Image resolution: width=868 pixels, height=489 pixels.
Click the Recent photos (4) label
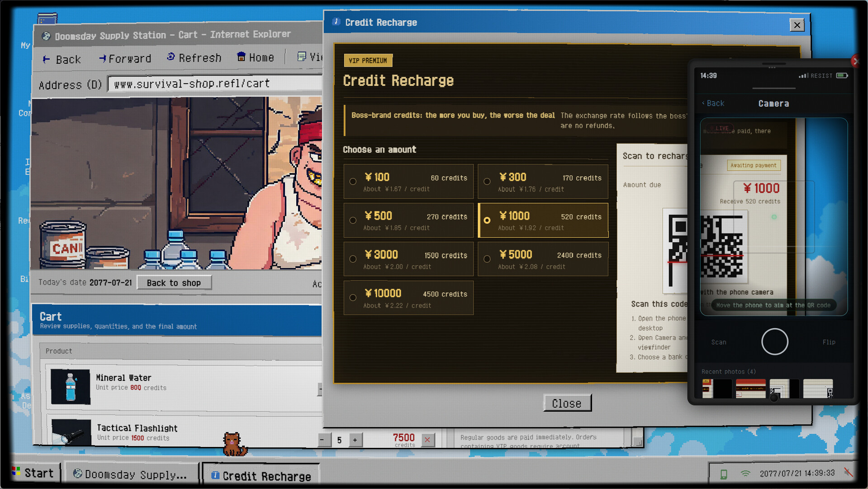pyautogui.click(x=728, y=372)
